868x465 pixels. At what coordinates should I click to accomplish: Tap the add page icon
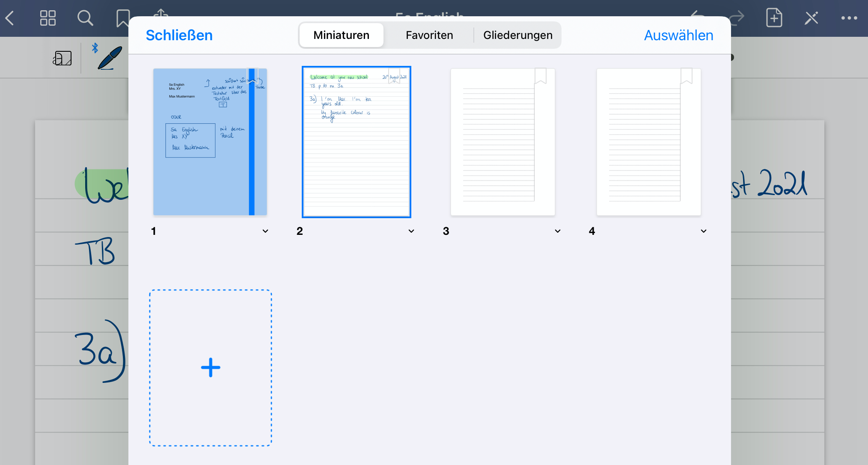pyautogui.click(x=774, y=18)
